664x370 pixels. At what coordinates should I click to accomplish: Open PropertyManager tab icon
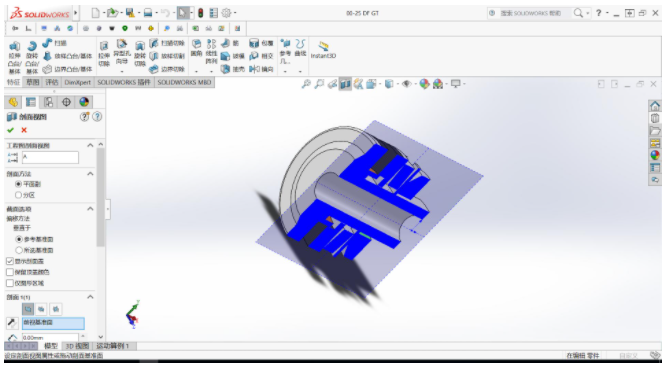pyautogui.click(x=30, y=102)
